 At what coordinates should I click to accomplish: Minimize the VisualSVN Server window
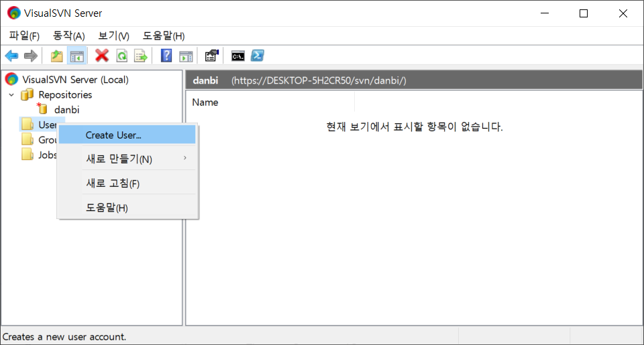pyautogui.click(x=545, y=13)
